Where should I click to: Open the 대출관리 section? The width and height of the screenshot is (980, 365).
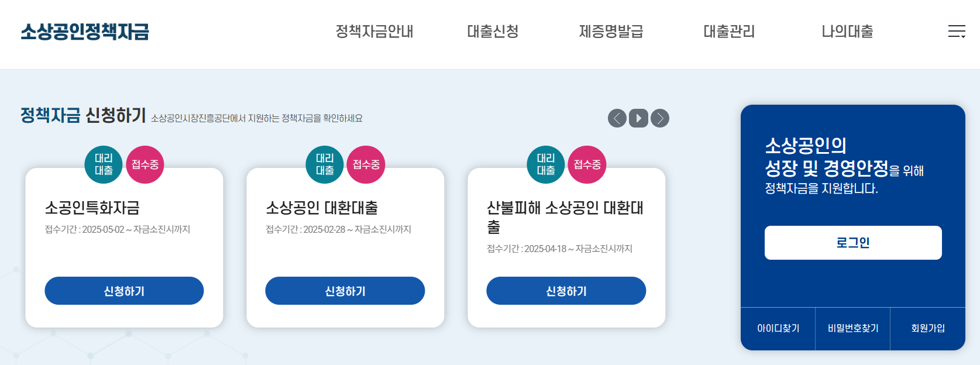[728, 32]
